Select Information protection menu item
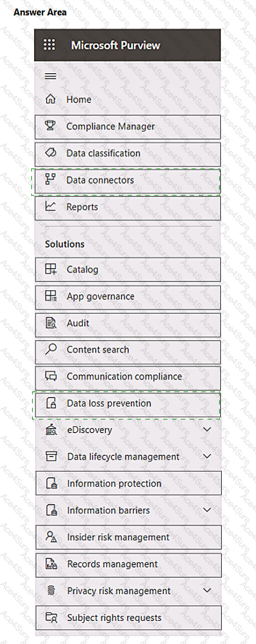This screenshot has width=256, height=644. (x=128, y=484)
